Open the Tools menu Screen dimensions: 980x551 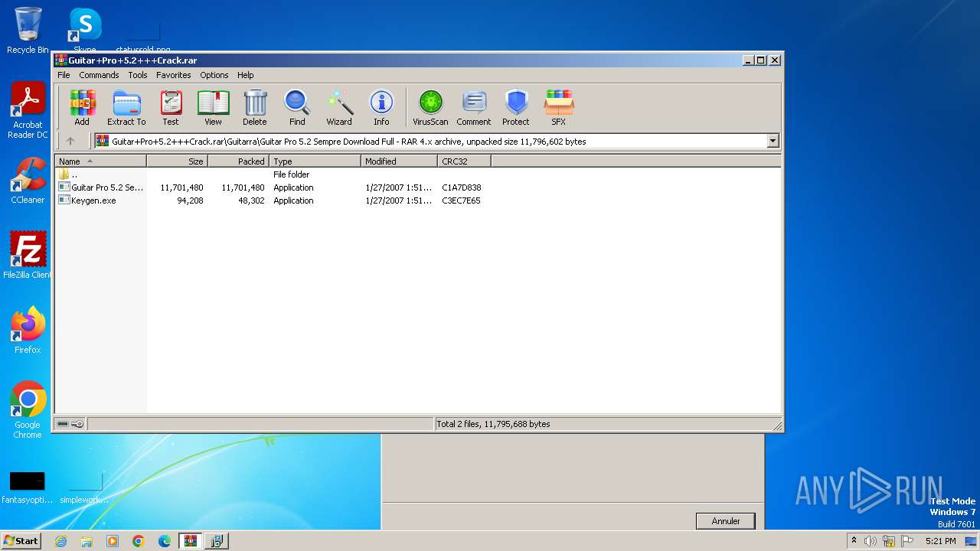138,75
